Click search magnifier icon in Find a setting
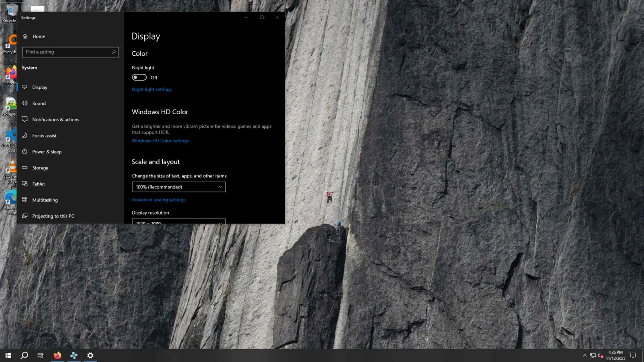 [x=113, y=52]
